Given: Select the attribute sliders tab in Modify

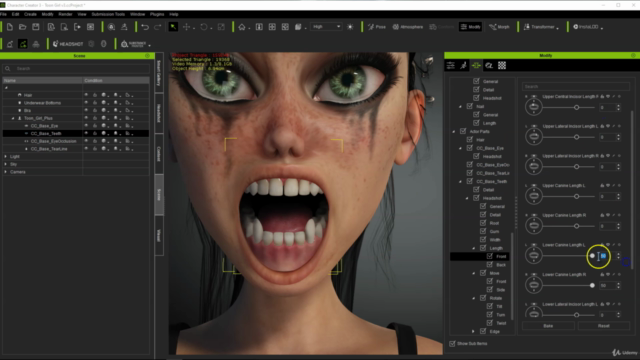Looking at the screenshot, I should click(x=451, y=65).
